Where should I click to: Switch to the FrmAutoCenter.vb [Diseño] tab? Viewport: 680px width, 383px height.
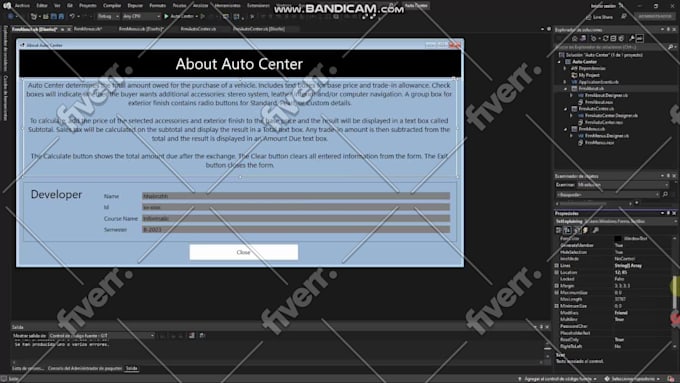pyautogui.click(x=259, y=29)
